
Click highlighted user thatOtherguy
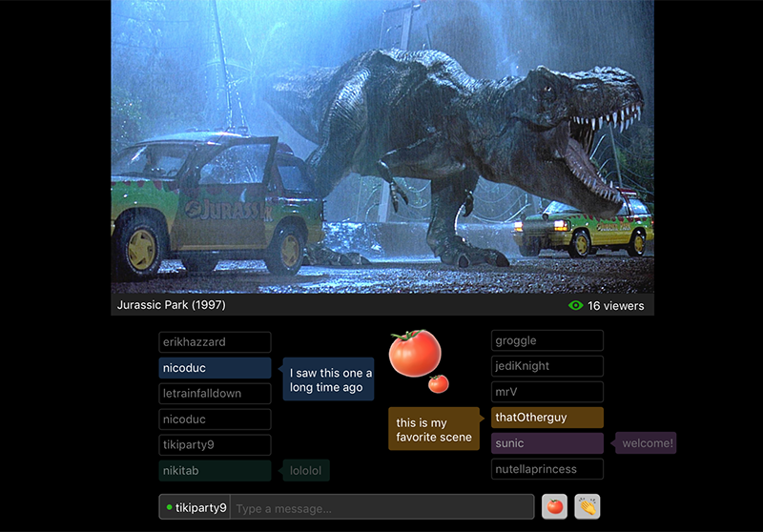546,418
